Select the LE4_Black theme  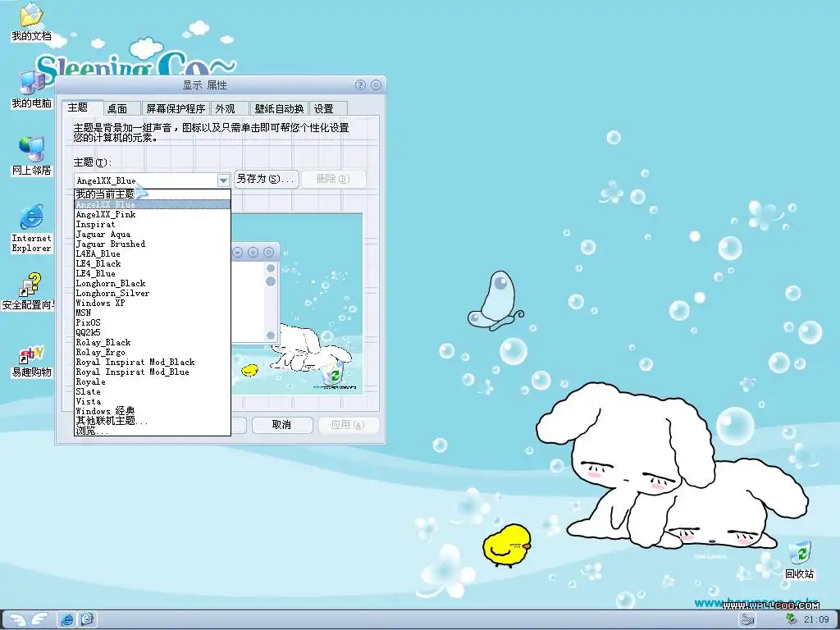click(152, 263)
